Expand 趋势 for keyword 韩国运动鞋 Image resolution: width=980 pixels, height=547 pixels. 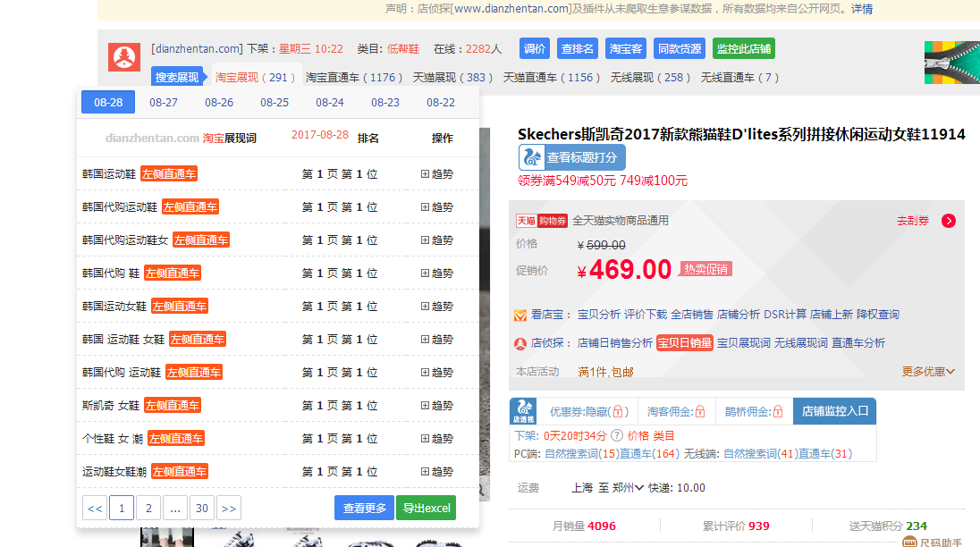[437, 174]
